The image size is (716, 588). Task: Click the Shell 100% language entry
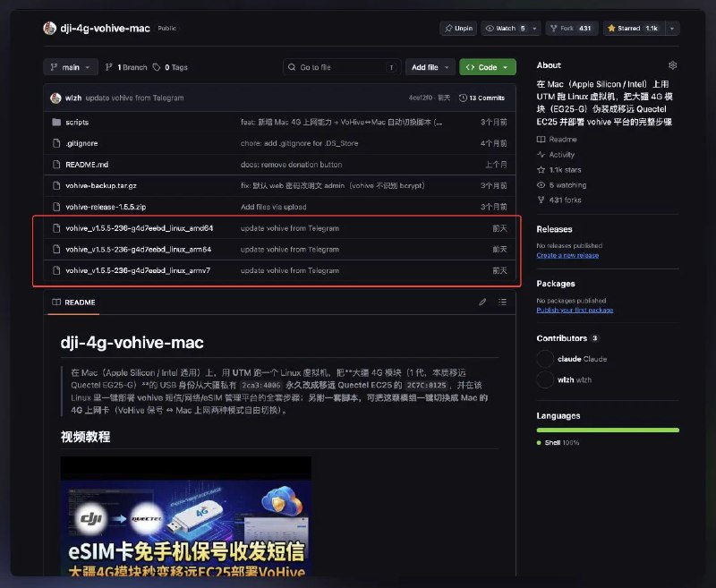(558, 443)
